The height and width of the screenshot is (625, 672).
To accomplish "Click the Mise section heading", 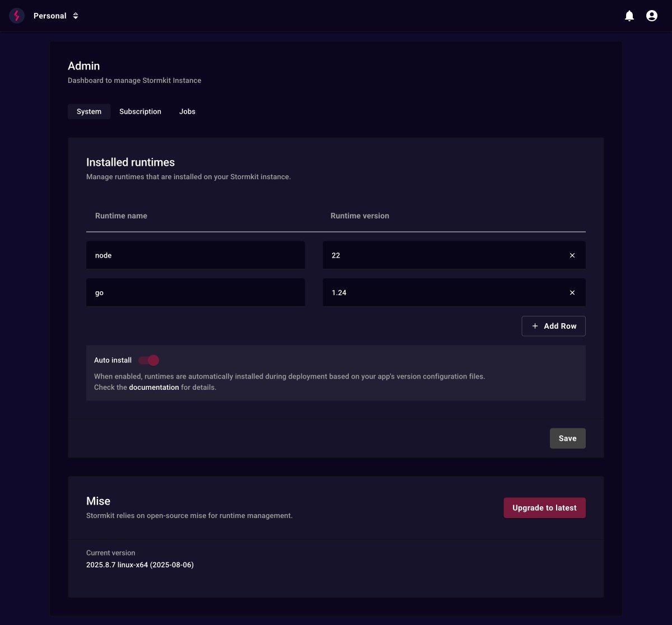I will pos(99,501).
